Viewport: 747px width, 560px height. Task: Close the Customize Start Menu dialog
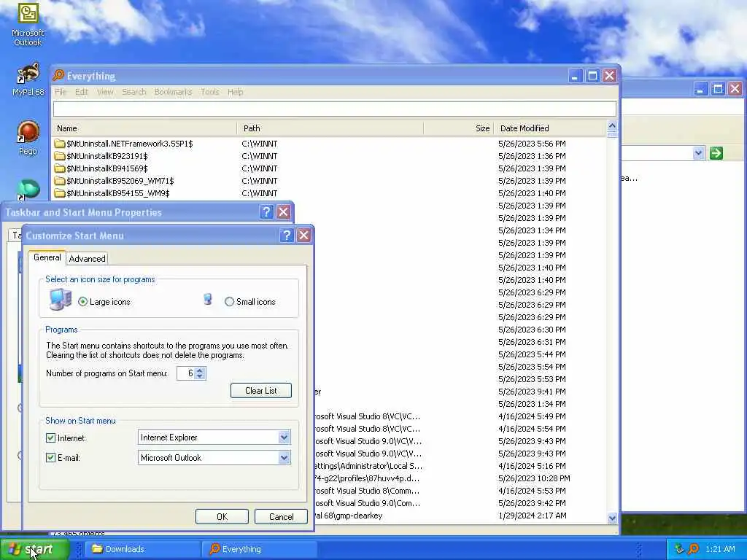coord(303,235)
